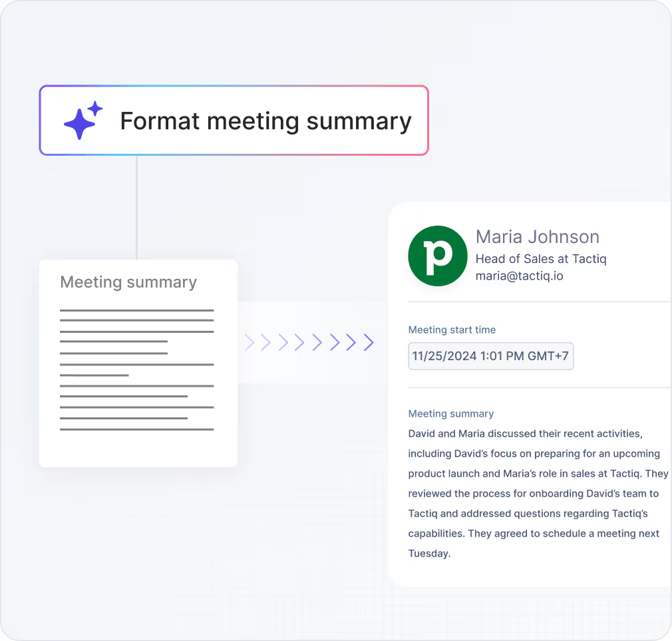
Task: Click the green Pipedrive logo avatar
Action: tap(438, 256)
